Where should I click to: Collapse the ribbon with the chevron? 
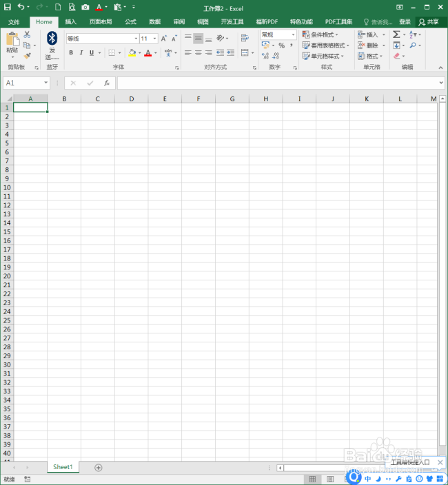coord(440,68)
